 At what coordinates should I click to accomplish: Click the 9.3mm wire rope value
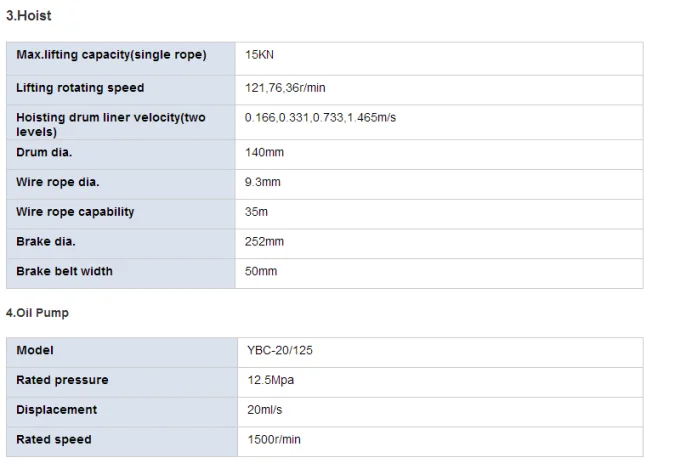pos(263,182)
